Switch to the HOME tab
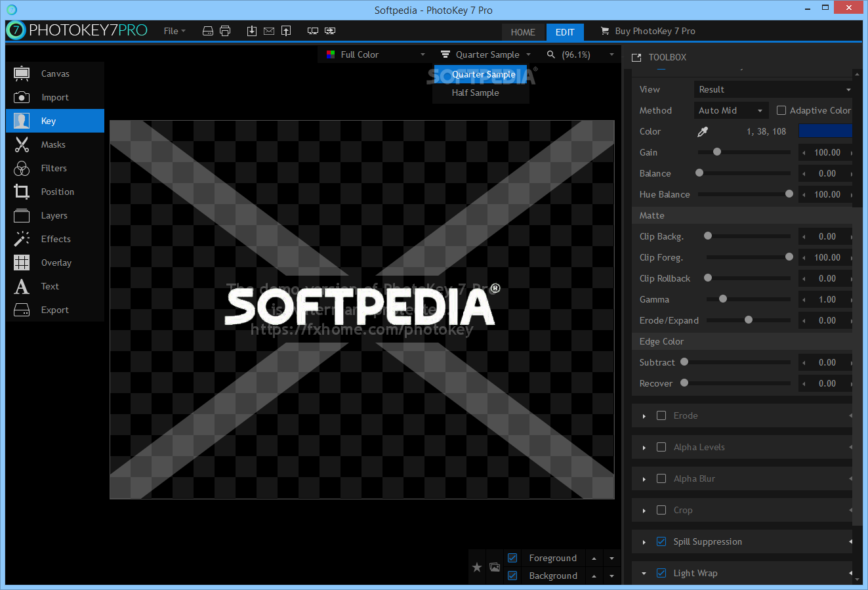Screen dimensions: 868x590 point(523,32)
